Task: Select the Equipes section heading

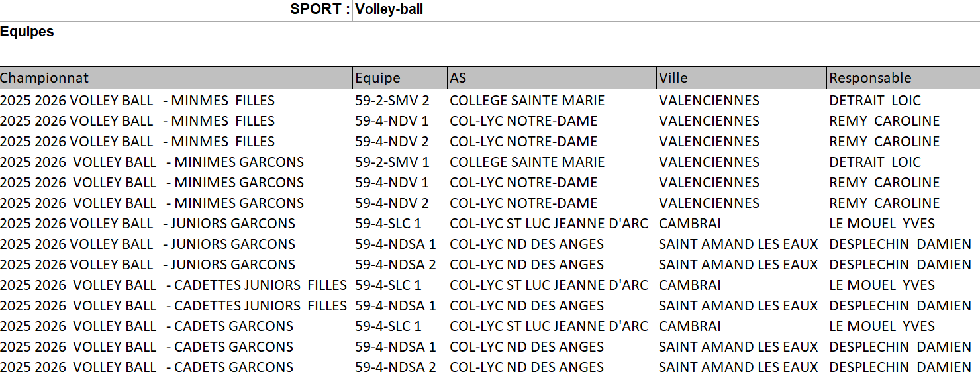Action: pos(27,32)
